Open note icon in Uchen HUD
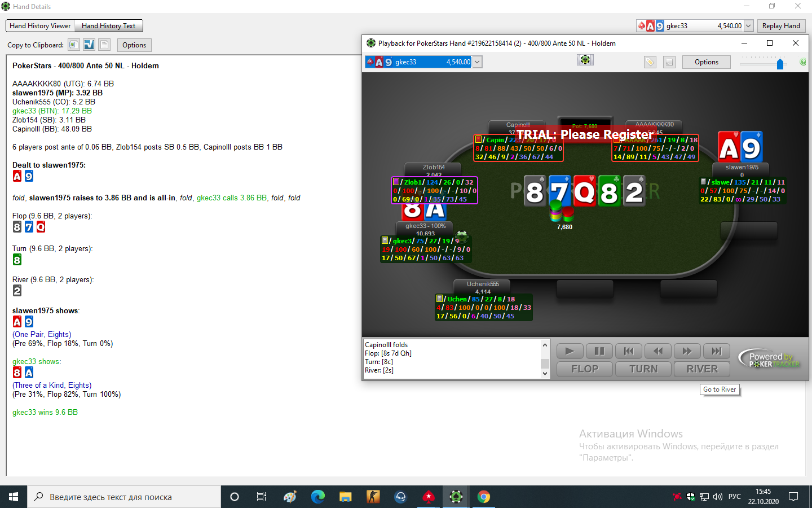 pyautogui.click(x=439, y=299)
